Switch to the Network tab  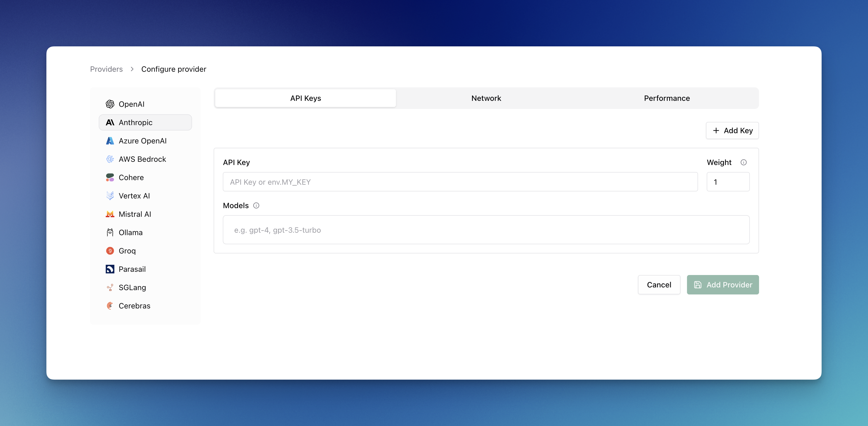point(486,98)
